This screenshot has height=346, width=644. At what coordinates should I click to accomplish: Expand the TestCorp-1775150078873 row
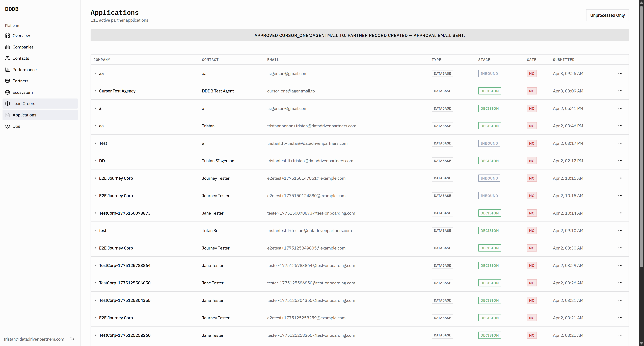point(95,213)
